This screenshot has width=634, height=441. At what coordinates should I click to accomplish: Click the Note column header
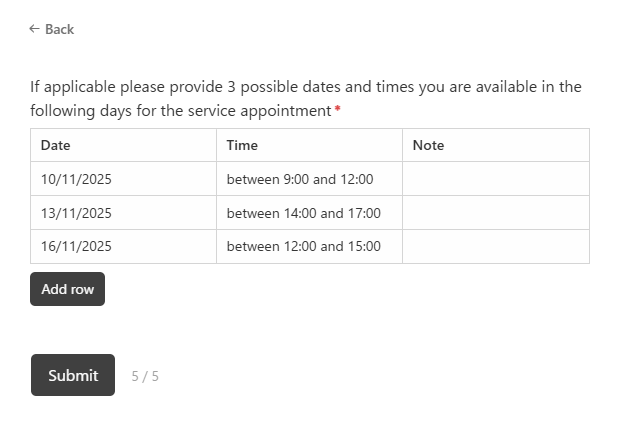428,145
